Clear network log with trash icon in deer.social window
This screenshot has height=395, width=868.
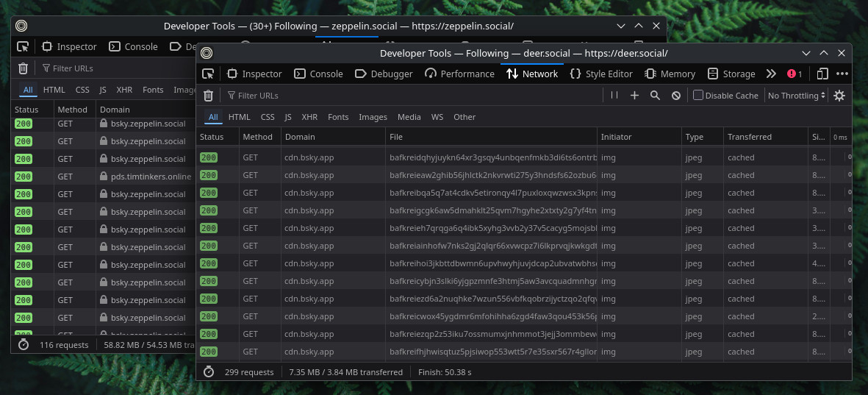[208, 96]
